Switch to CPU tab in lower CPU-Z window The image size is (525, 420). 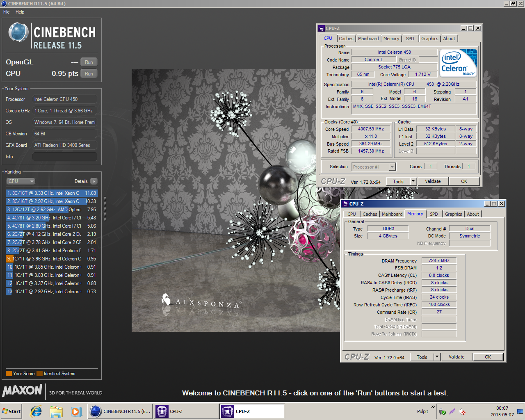[x=352, y=214]
